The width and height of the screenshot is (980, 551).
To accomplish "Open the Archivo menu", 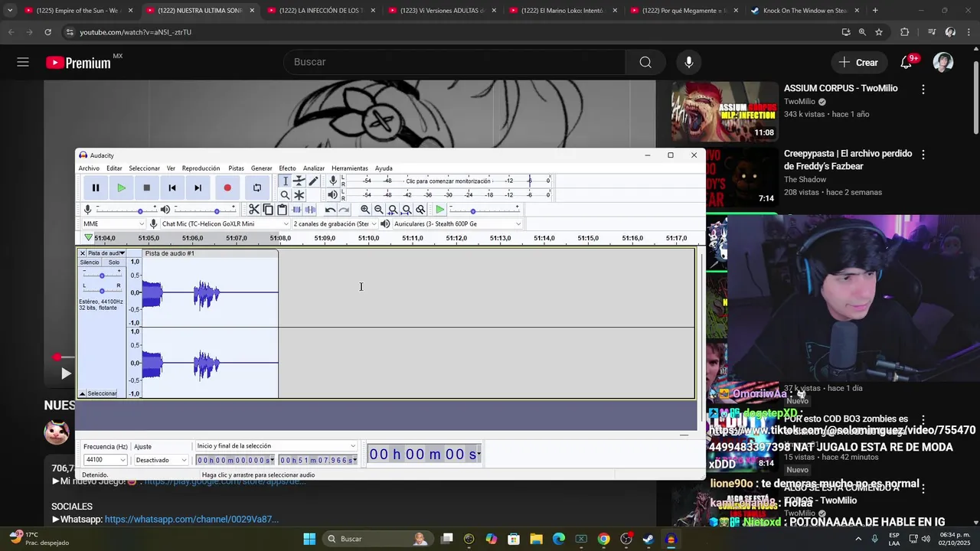I will (89, 168).
